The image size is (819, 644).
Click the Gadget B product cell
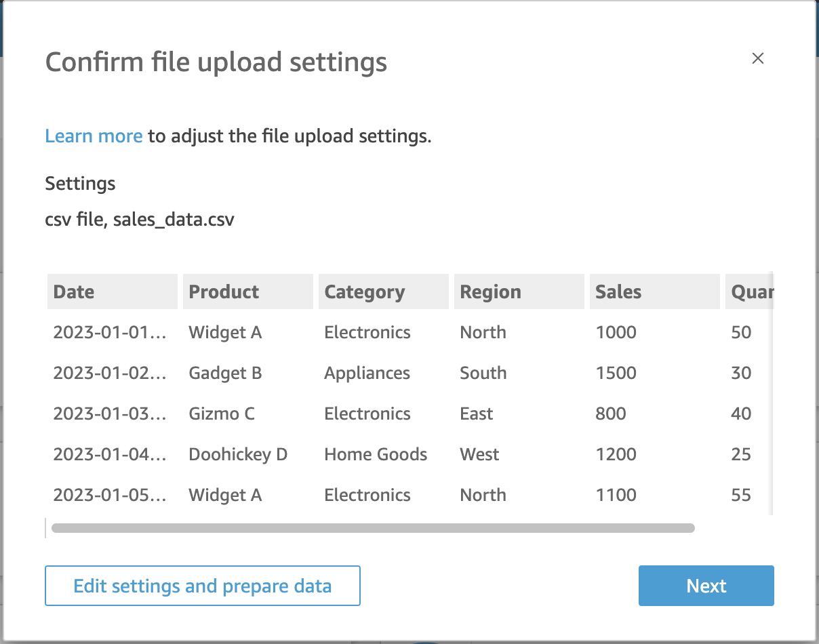click(225, 373)
